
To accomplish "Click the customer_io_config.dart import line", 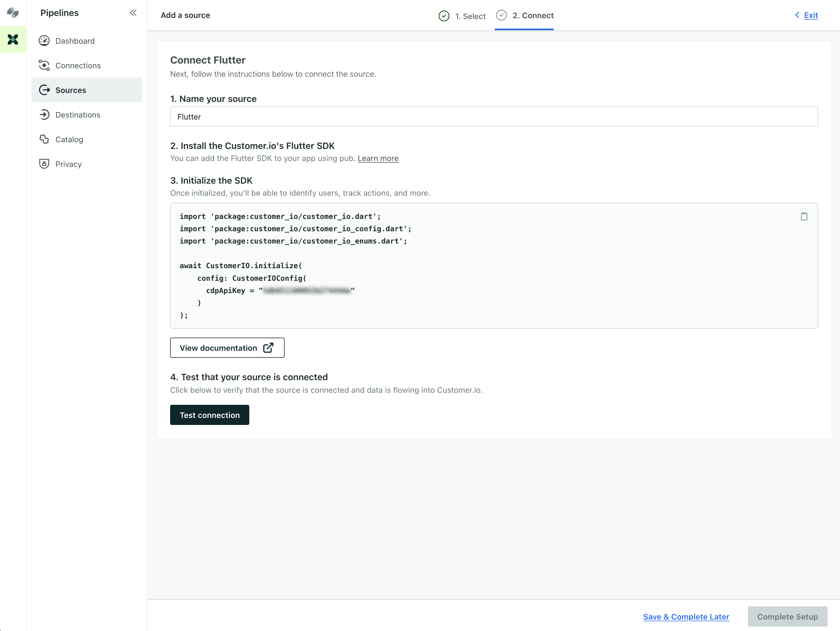I will [295, 229].
